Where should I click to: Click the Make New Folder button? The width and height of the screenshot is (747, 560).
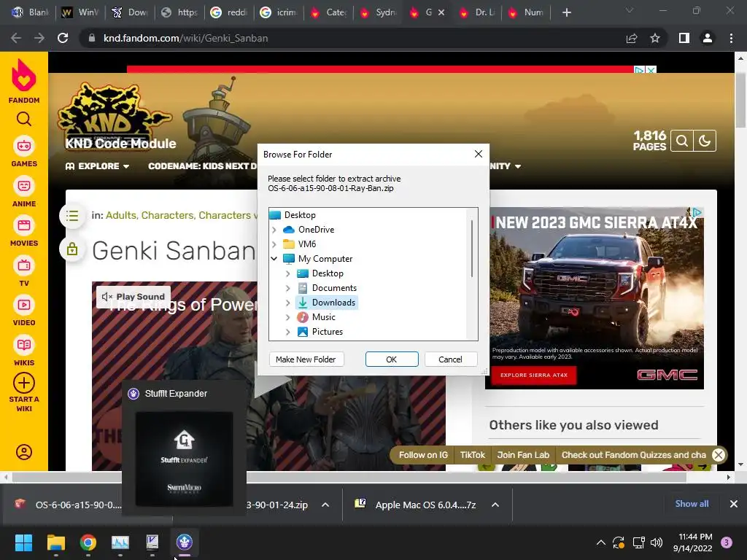(x=306, y=359)
